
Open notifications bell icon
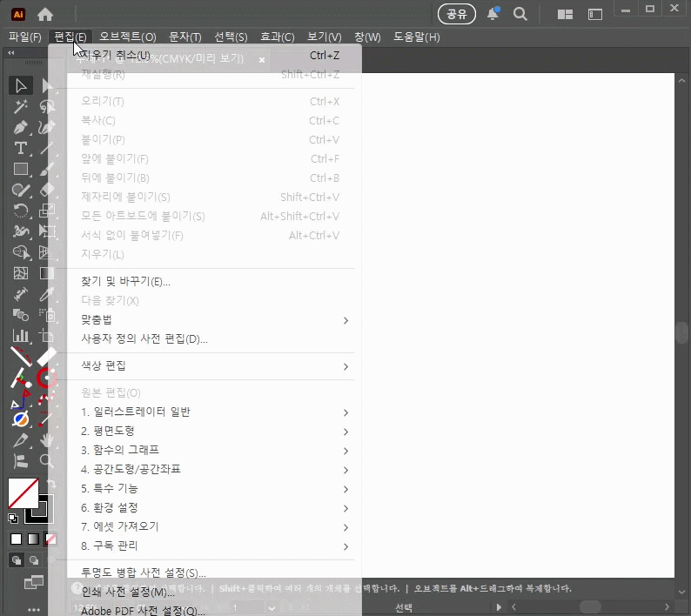point(493,14)
